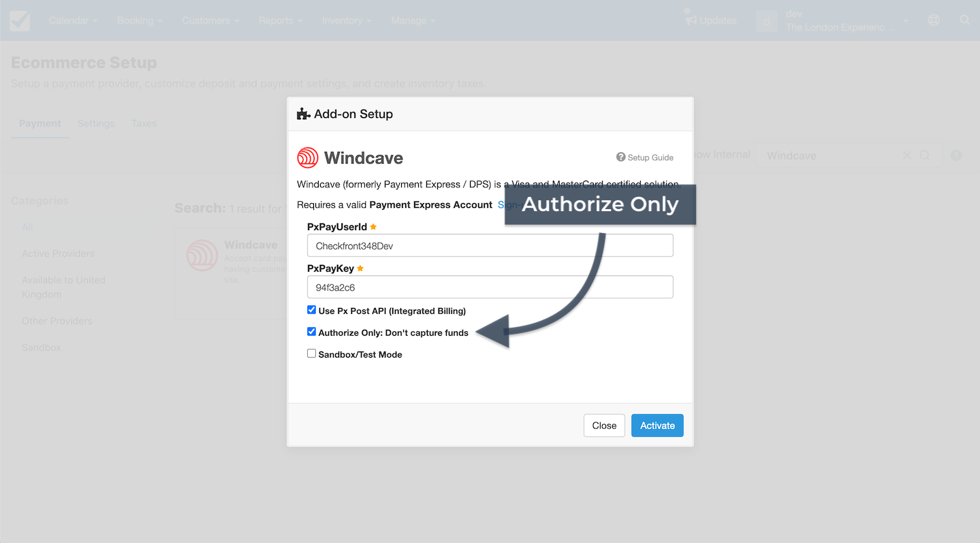Toggle Authorize Only: Don't capture funds

tap(311, 332)
